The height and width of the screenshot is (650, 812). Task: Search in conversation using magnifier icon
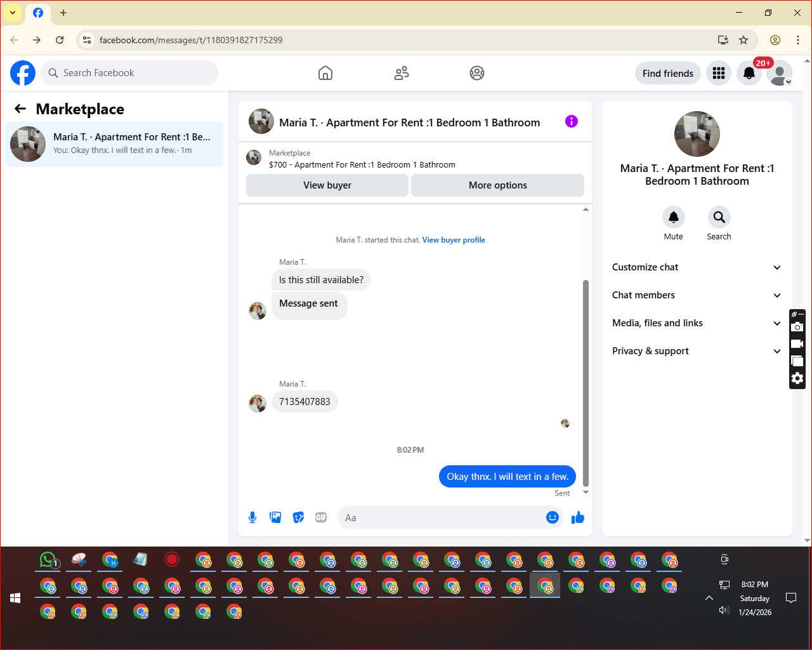[x=719, y=217]
